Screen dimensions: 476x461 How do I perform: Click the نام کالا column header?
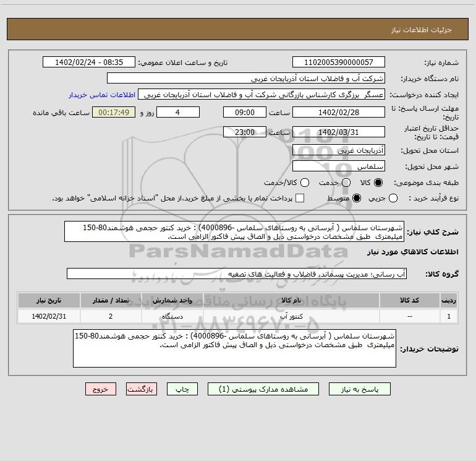point(291,300)
